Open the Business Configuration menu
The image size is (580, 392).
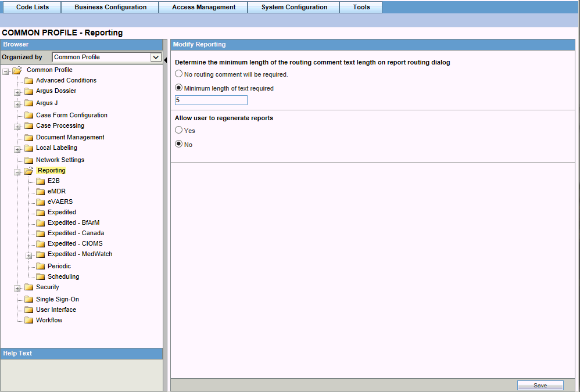click(110, 7)
